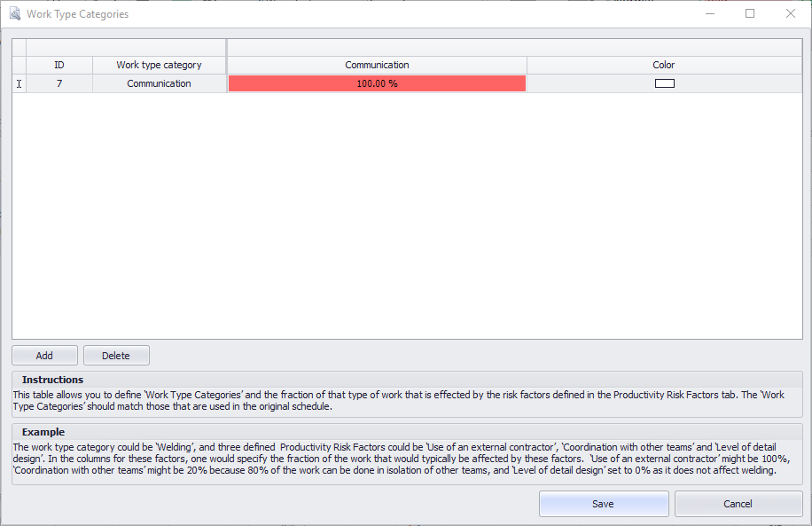Click the Cancel button
This screenshot has height=526, width=812.
pos(738,504)
